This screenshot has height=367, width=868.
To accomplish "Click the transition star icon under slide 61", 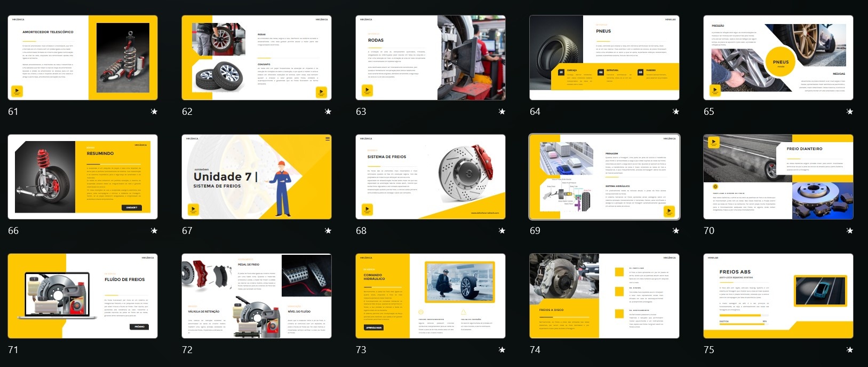I will tap(154, 112).
